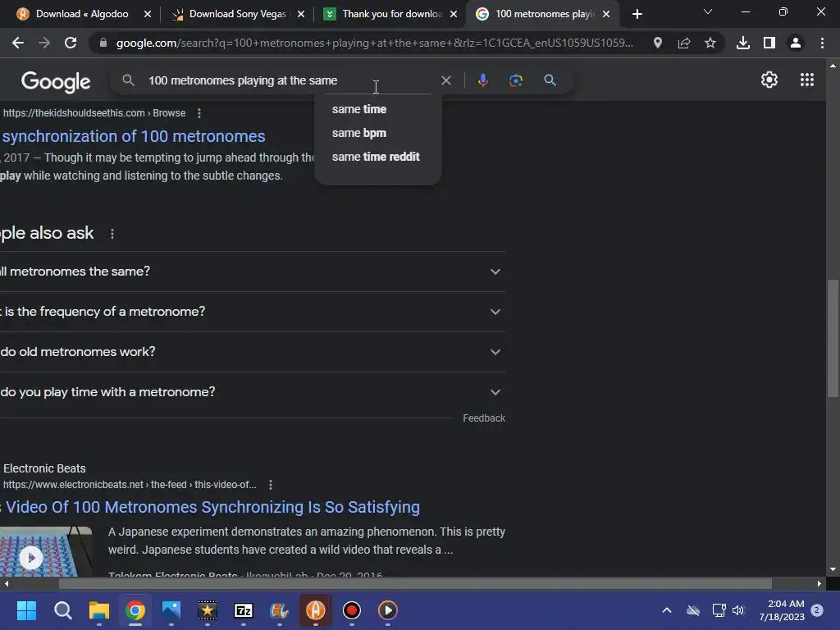Open 'Video Of 100 Metronomes Synchronizing' result

(211, 507)
